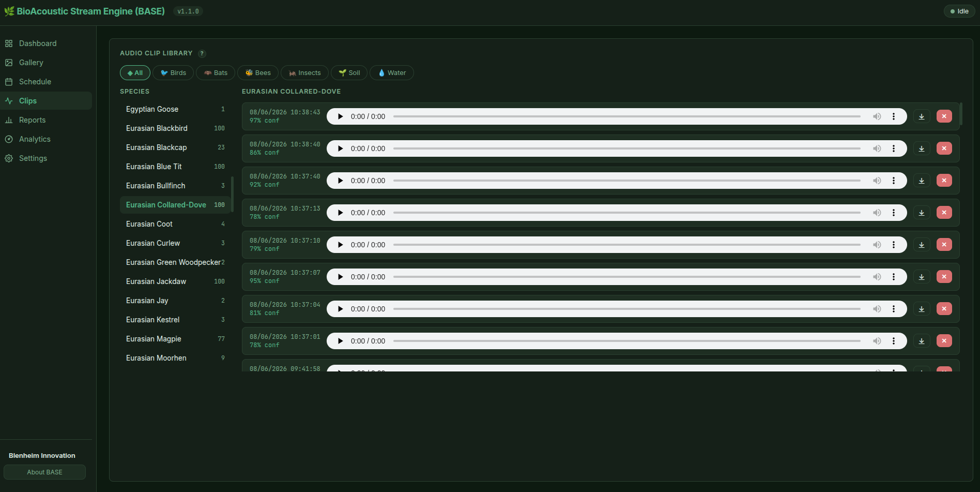The image size is (980, 492).
Task: Select Eurasian Jackdaw species
Action: (x=175, y=281)
